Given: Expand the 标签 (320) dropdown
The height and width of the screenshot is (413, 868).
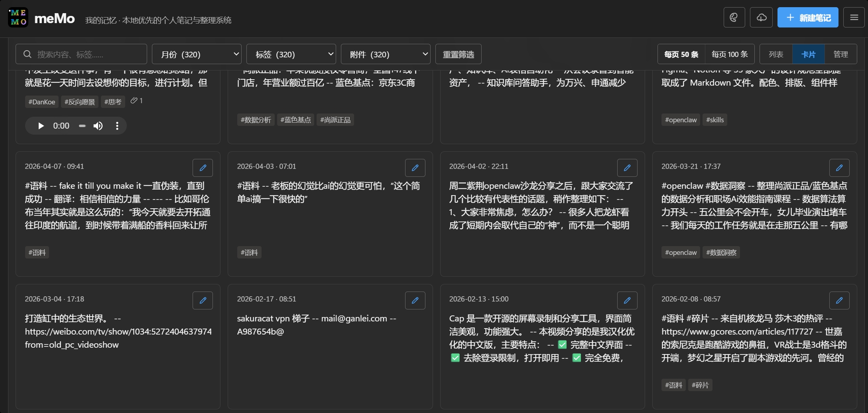Looking at the screenshot, I should (291, 54).
